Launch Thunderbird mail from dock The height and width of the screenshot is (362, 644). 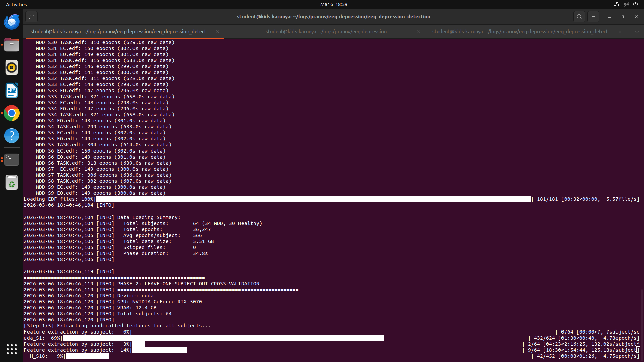click(12, 22)
